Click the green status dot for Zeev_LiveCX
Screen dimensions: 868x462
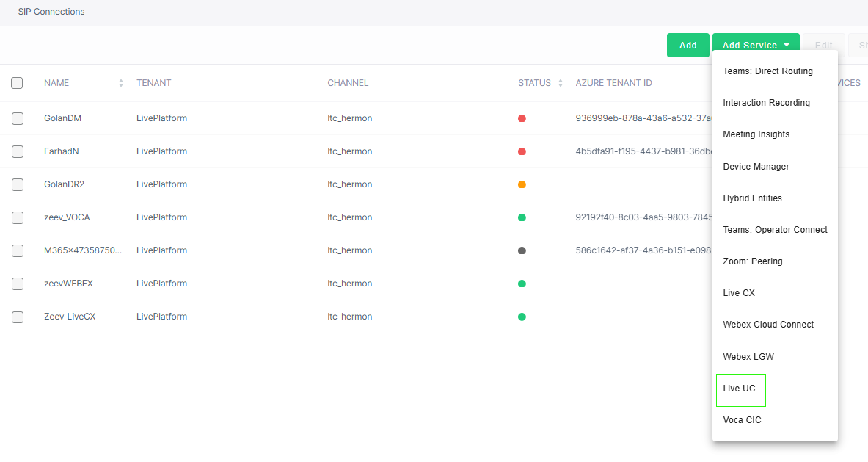coord(522,317)
